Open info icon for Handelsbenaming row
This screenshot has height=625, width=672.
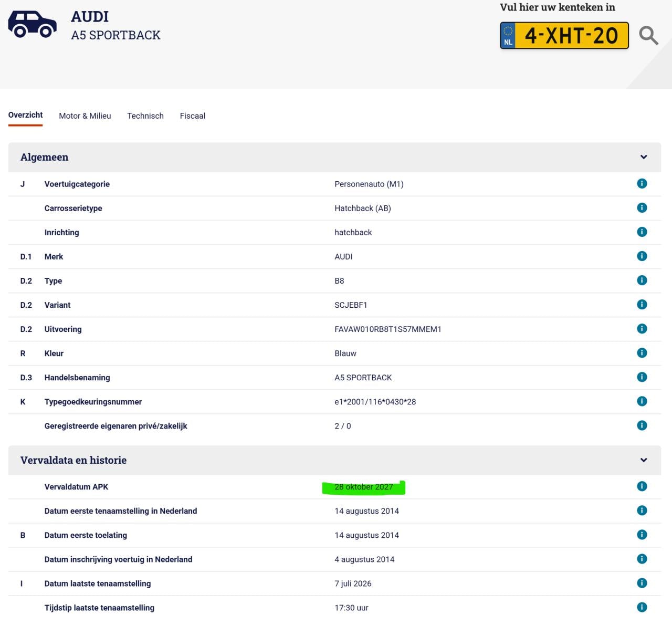(642, 377)
